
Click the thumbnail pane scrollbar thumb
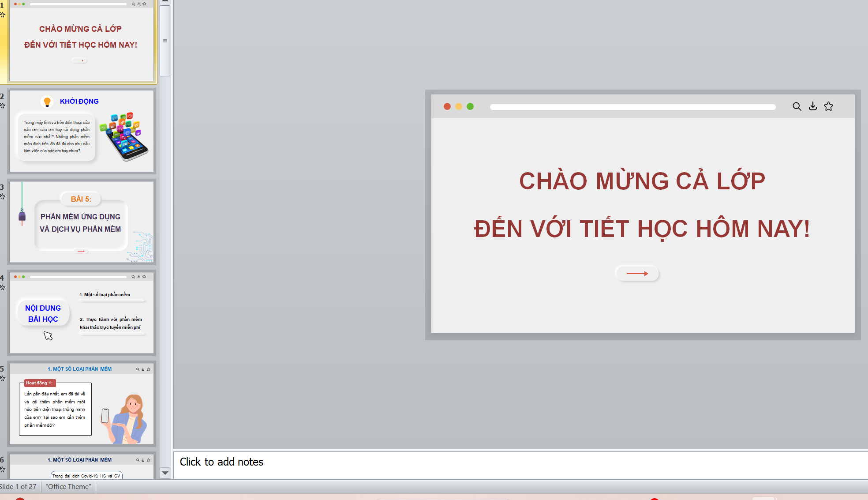(165, 41)
